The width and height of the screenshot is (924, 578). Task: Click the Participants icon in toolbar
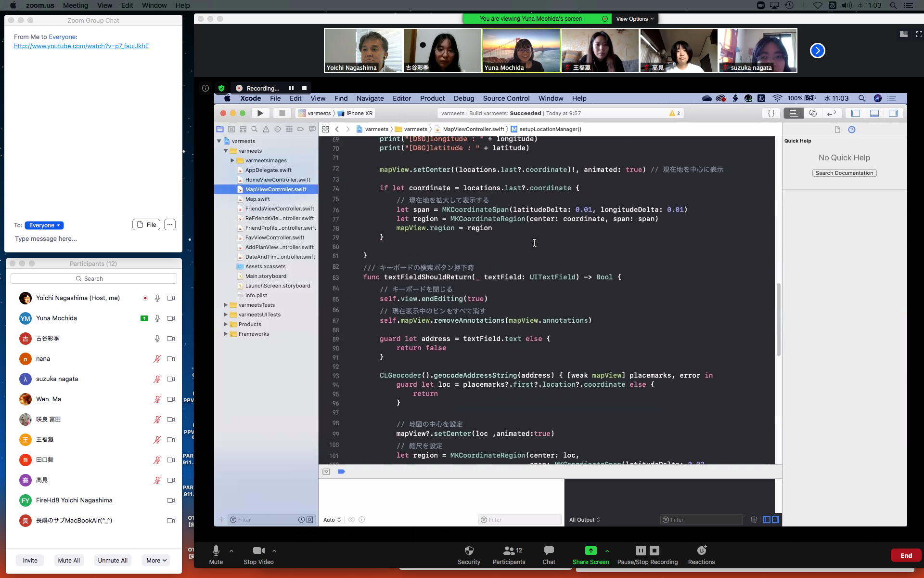click(509, 551)
